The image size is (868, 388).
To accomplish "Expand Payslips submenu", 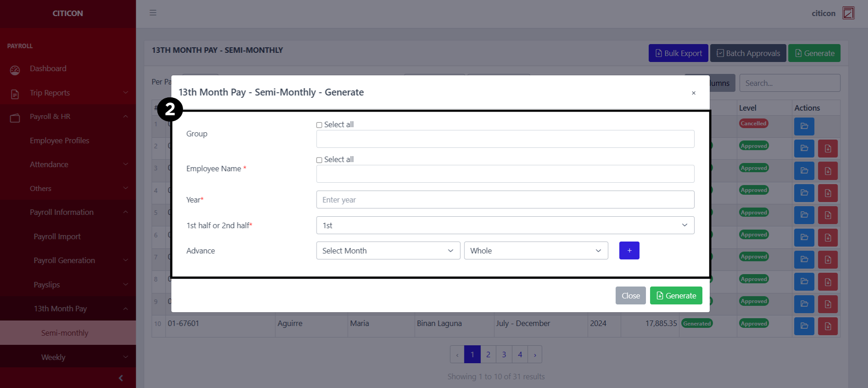I will (x=68, y=285).
